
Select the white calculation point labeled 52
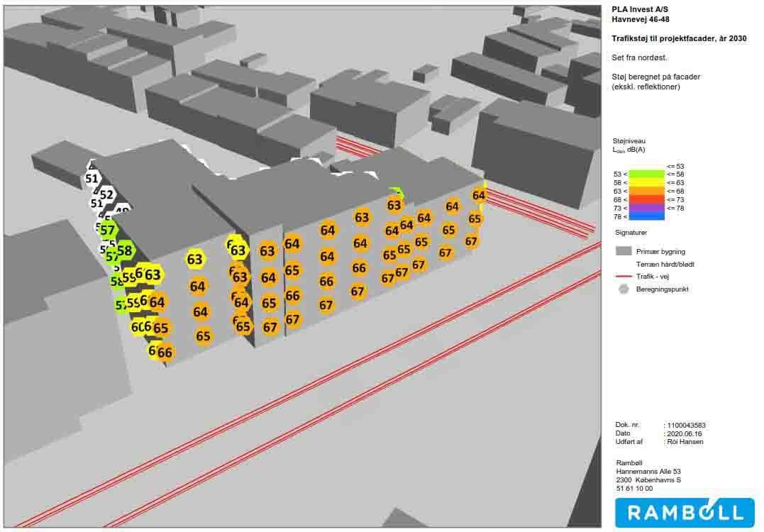tap(106, 194)
